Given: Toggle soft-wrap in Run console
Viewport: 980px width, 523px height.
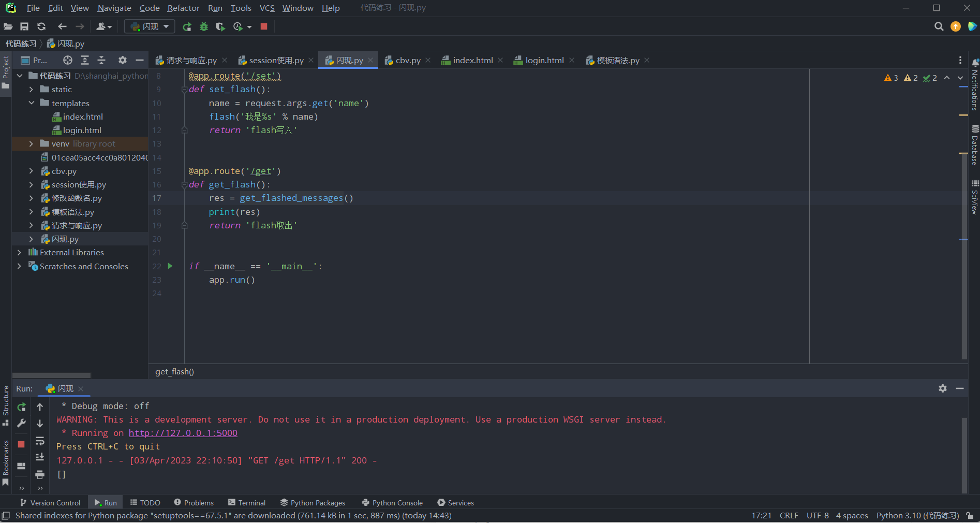Looking at the screenshot, I should click(40, 441).
